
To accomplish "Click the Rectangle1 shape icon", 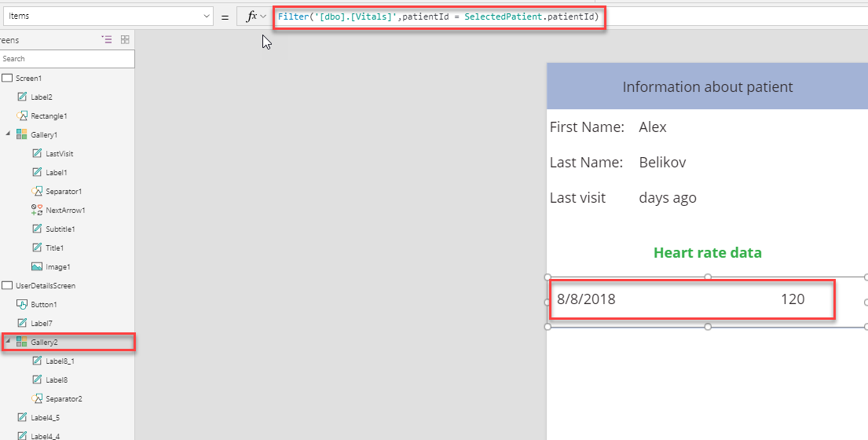I will pyautogui.click(x=22, y=115).
